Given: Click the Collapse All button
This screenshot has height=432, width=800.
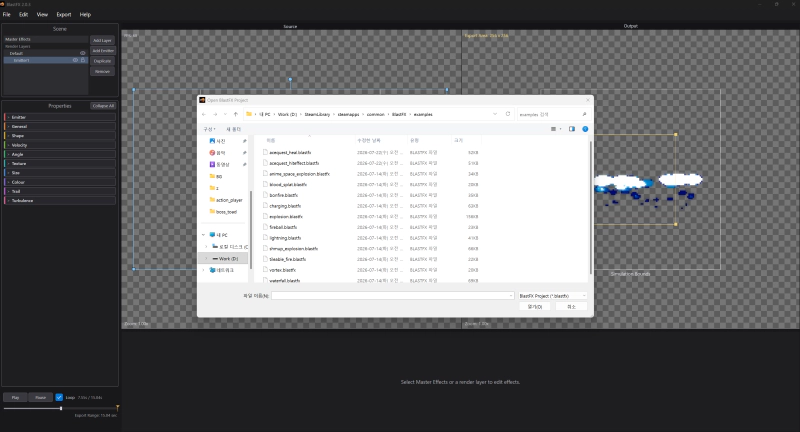Looking at the screenshot, I should coord(104,106).
